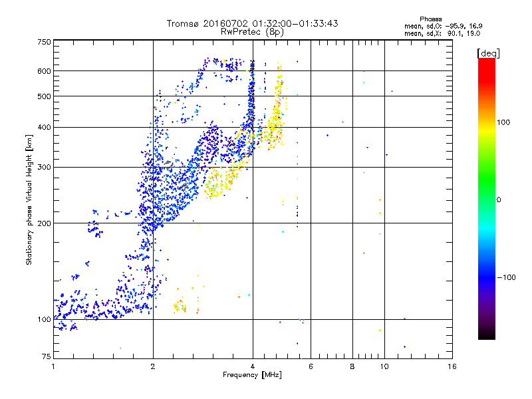
Task: Click the colorbar label '-100'
Action: [507, 277]
